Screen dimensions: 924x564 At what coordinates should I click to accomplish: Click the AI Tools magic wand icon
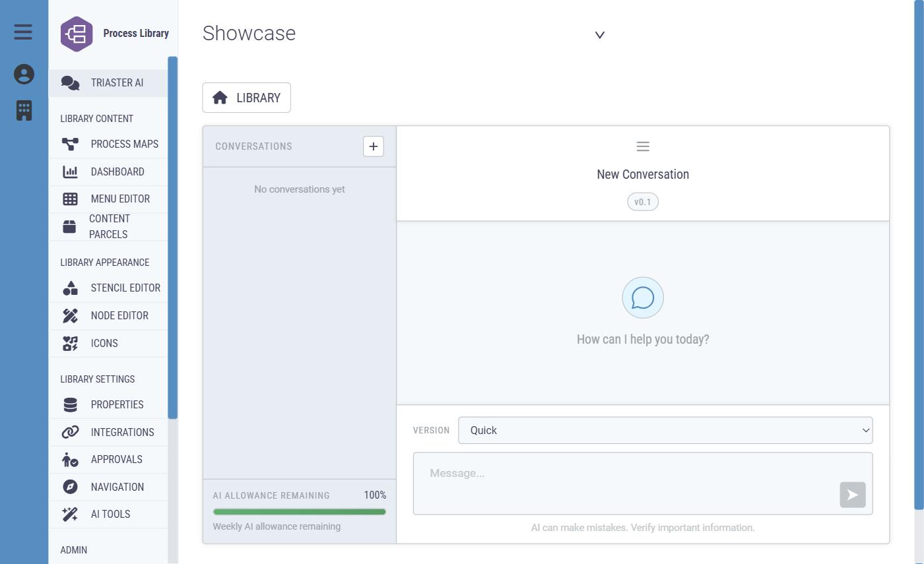click(70, 515)
